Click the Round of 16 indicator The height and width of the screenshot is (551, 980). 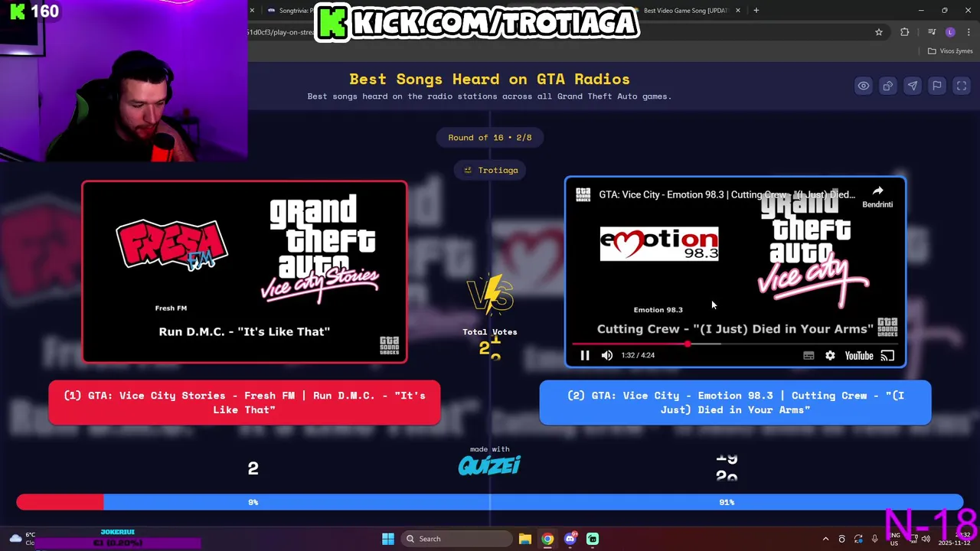pos(490,138)
